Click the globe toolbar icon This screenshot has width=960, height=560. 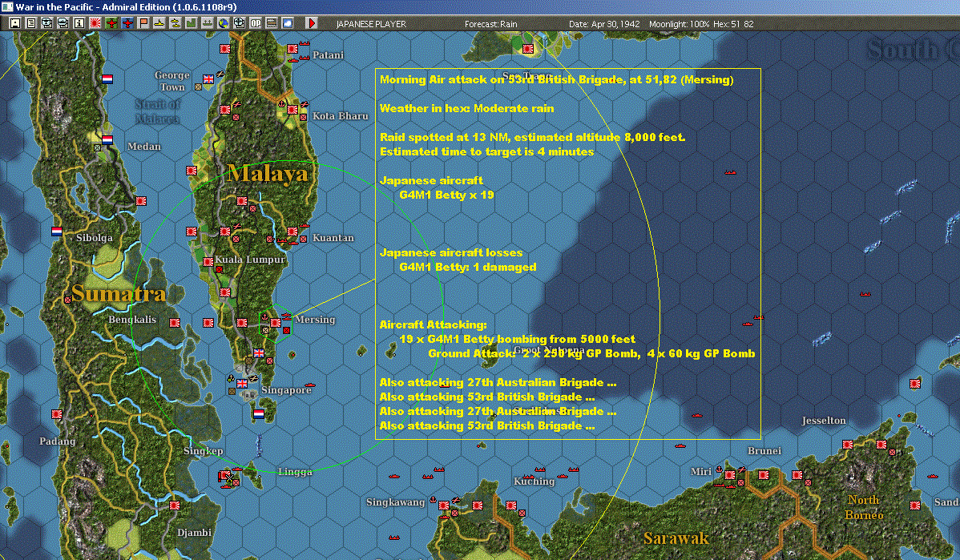[224, 23]
